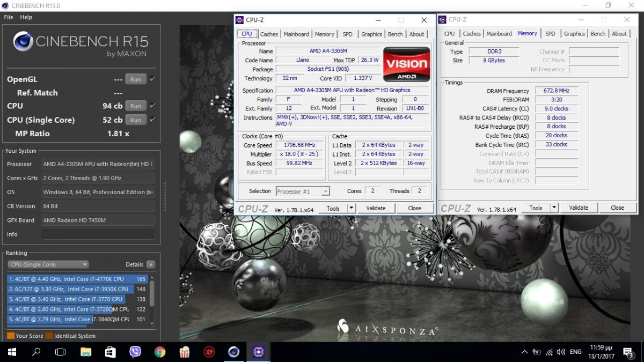Toggle the CPU test checkbox
Screen dimensions: 644x362
point(153,106)
